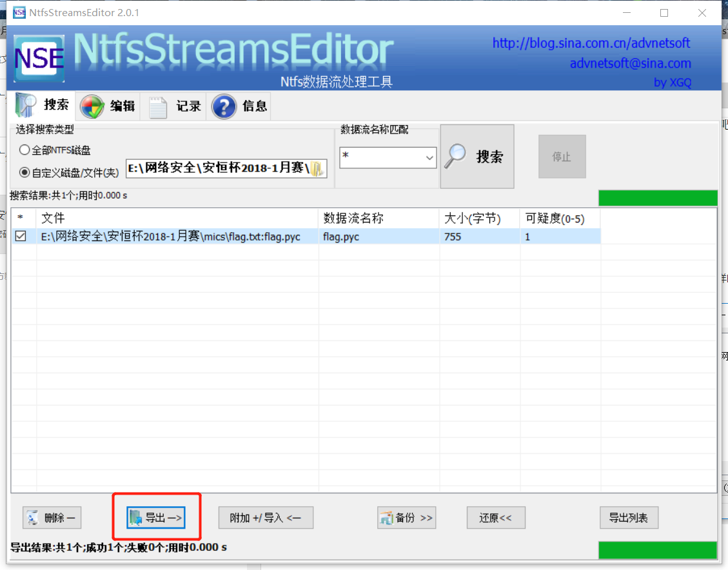Open the 记录 tab label
The height and width of the screenshot is (570, 728).
(x=188, y=106)
